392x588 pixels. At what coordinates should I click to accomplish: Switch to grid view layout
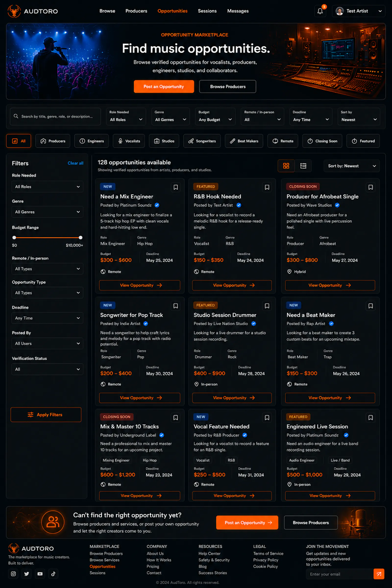(286, 166)
